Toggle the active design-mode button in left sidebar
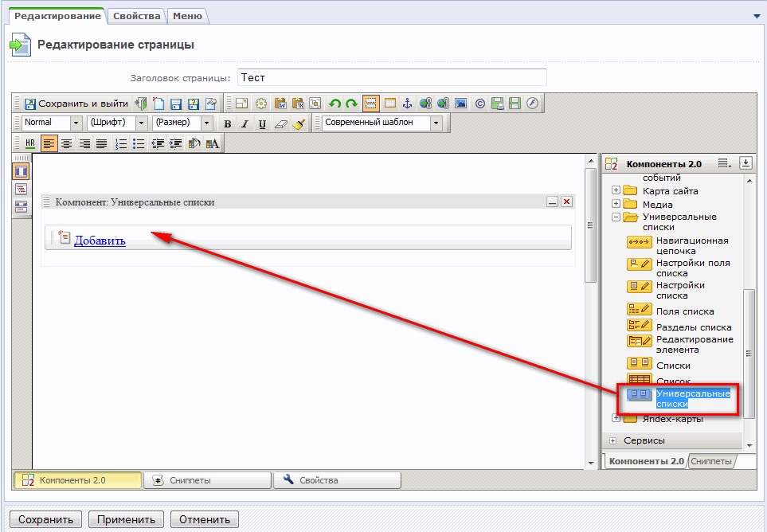 (x=21, y=172)
